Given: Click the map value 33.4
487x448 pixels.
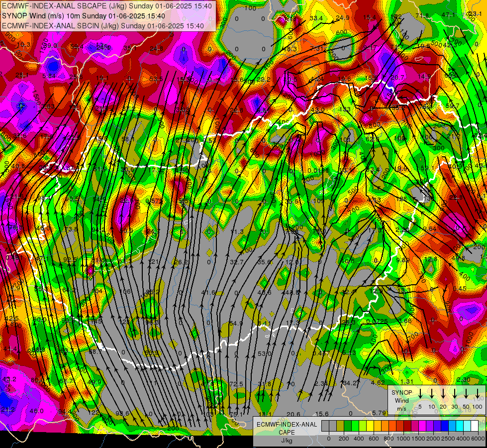Looking at the screenshot, I should 316,18.
